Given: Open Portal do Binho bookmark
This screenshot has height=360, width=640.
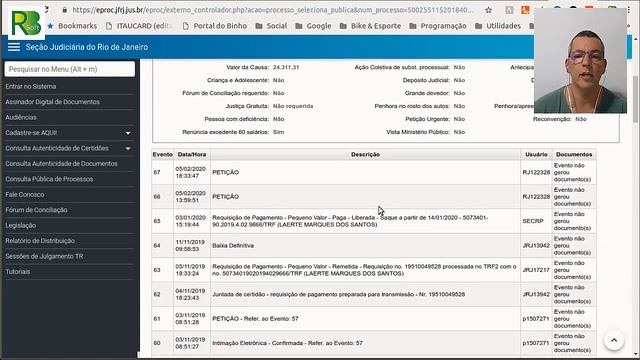Looking at the screenshot, I should 215,26.
